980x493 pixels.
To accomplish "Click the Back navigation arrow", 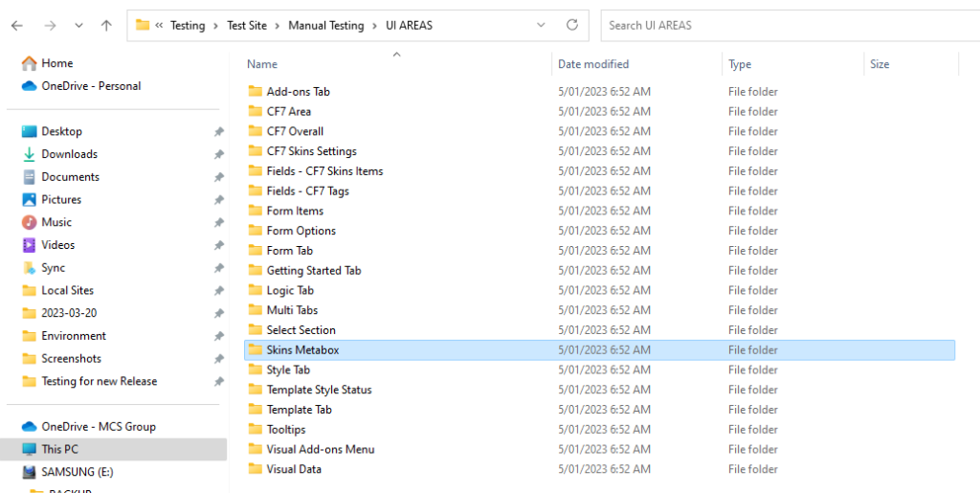I will (x=17, y=26).
